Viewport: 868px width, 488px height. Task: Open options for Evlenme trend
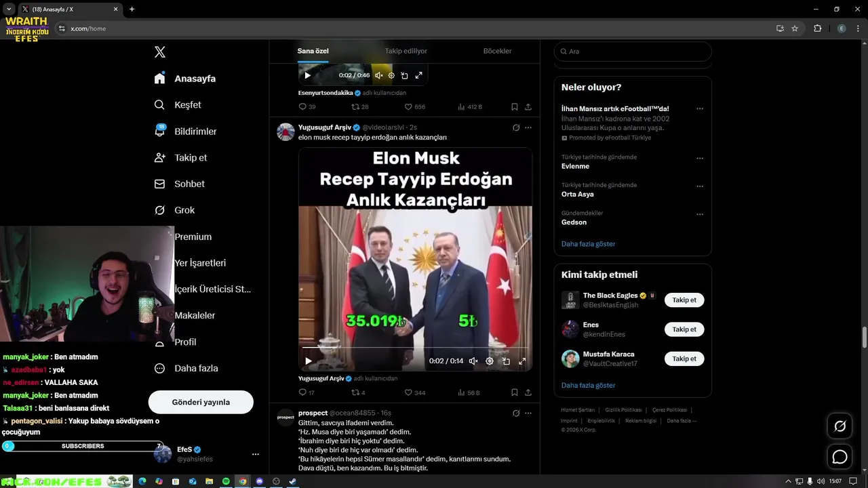700,159
